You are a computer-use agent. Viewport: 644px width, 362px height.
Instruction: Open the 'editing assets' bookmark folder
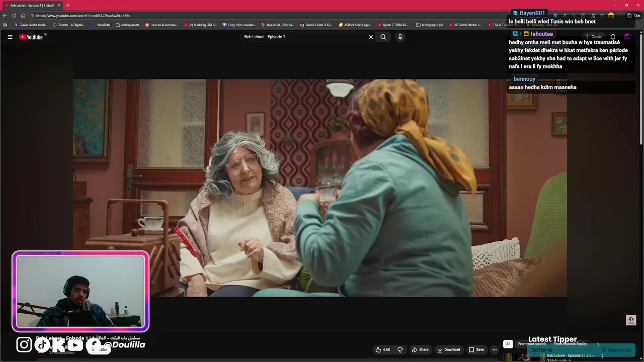coord(127,25)
